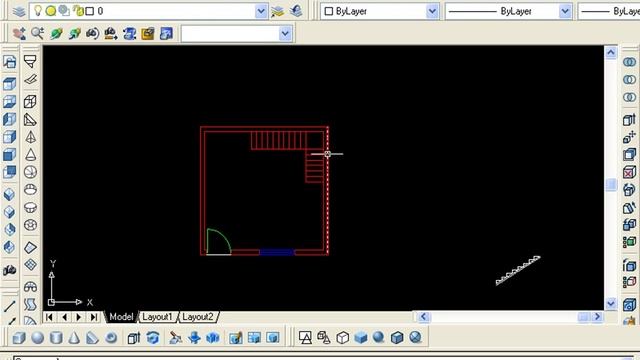Click the blue Back Clipping toggle icon
640x360 pixels.
[166, 33]
